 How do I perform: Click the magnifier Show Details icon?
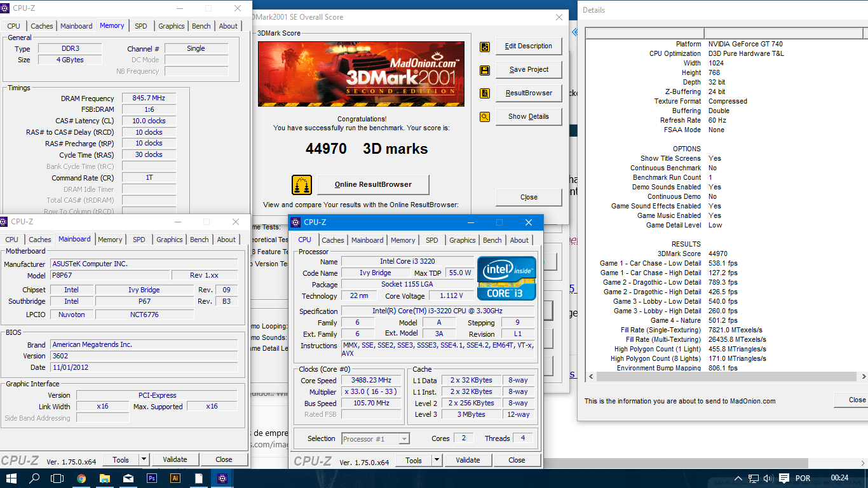[x=485, y=117]
